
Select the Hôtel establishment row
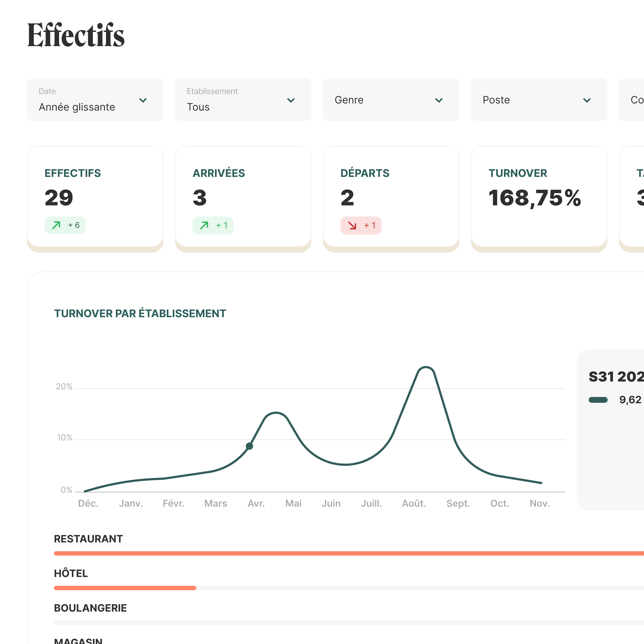(x=71, y=573)
